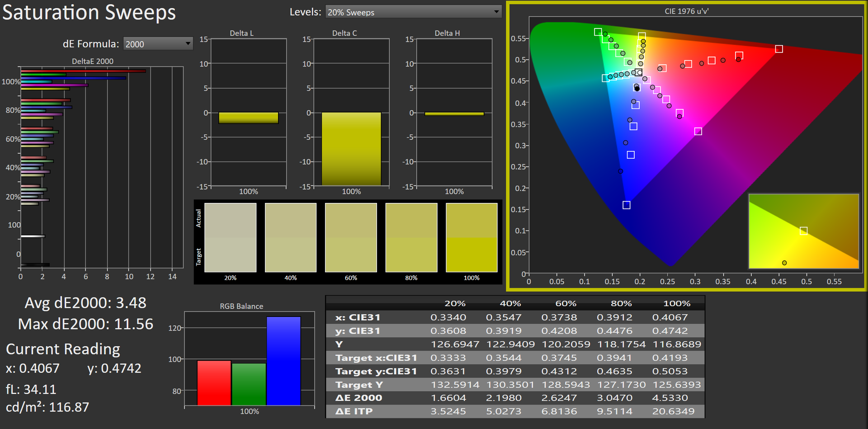
Task: Click the Target y value 0.5053
Action: pyautogui.click(x=670, y=371)
